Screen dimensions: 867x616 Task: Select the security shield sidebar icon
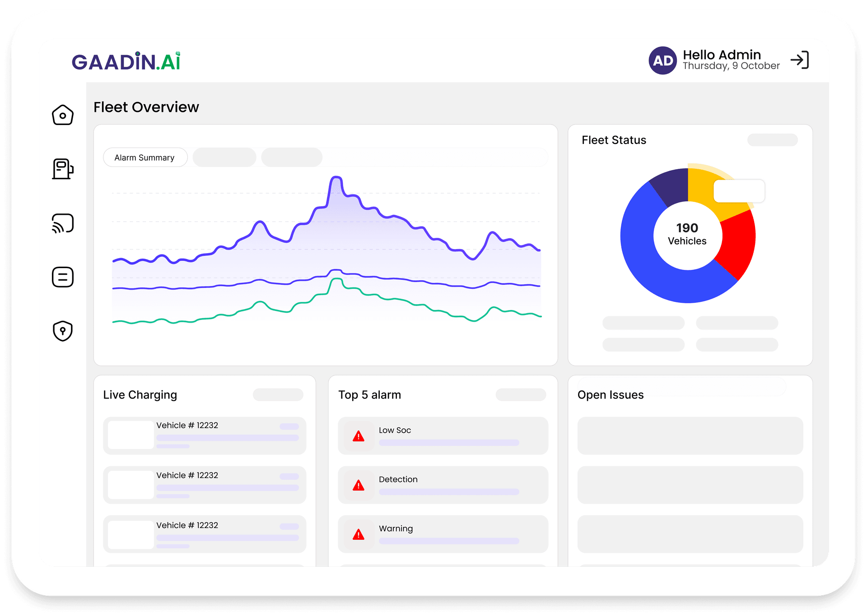(x=62, y=331)
